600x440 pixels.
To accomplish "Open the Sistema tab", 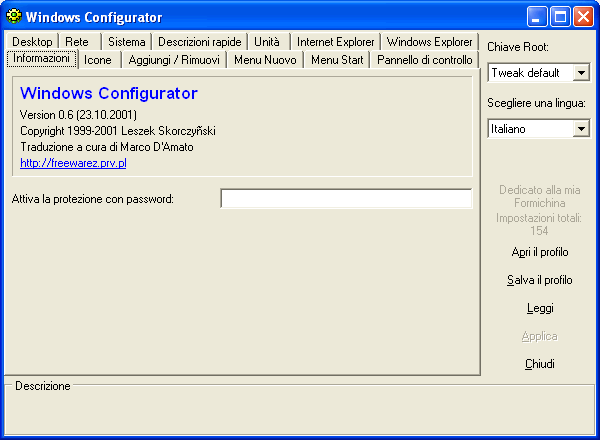I will [x=126, y=41].
